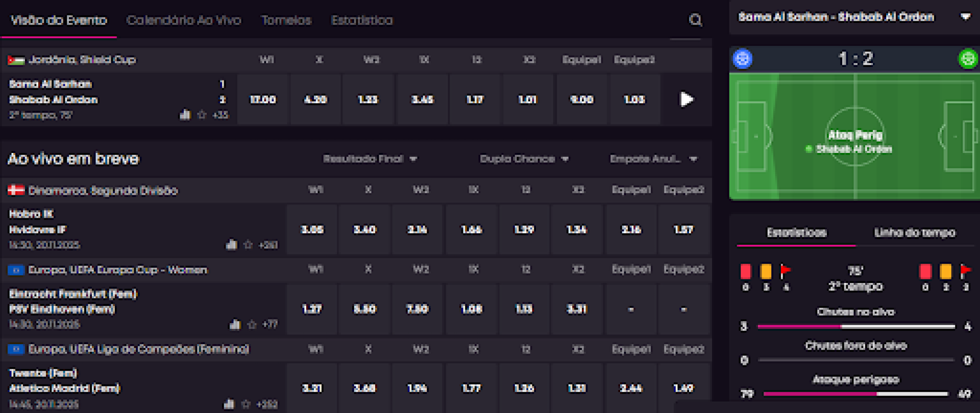
Task: Expand the match selector dropdown arrow
Action: (965, 17)
